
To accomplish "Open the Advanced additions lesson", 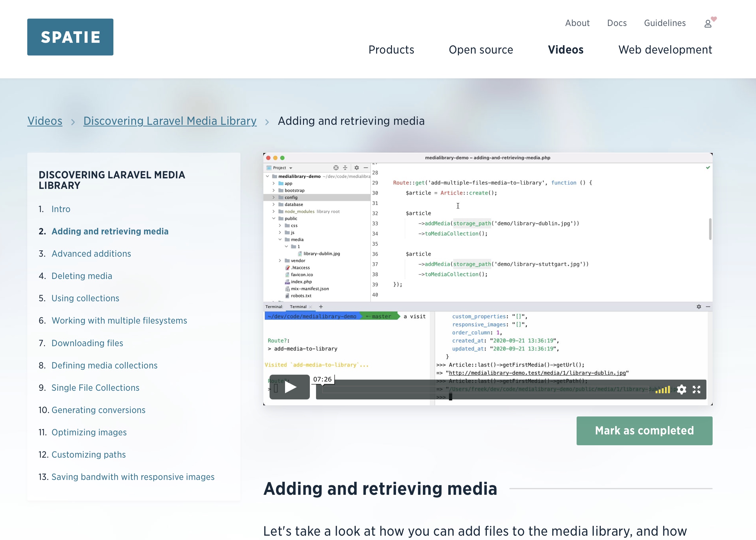I will point(91,253).
